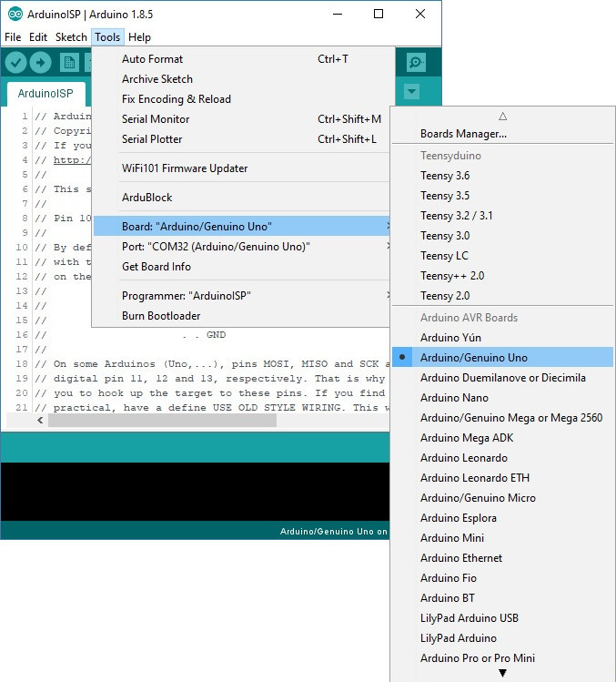Image resolution: width=616 pixels, height=682 pixels.
Task: Select Arduino/Genuino Mega or Mega 2560
Action: [502, 418]
